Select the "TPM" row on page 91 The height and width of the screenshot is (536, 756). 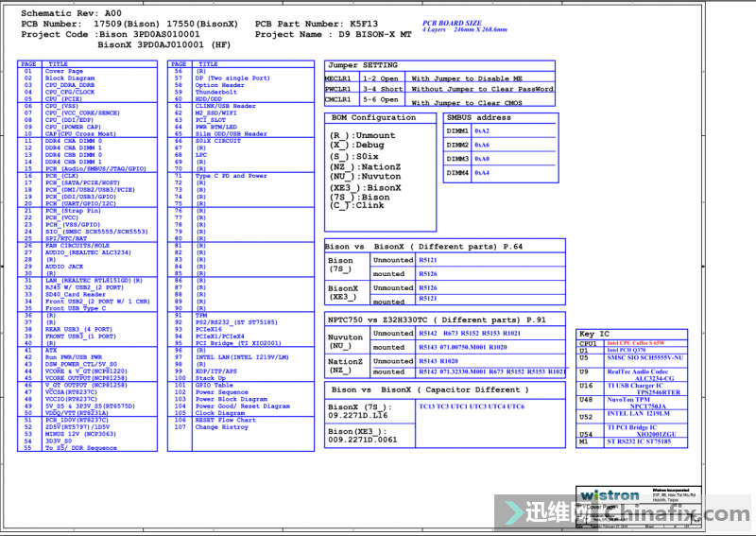coord(201,315)
